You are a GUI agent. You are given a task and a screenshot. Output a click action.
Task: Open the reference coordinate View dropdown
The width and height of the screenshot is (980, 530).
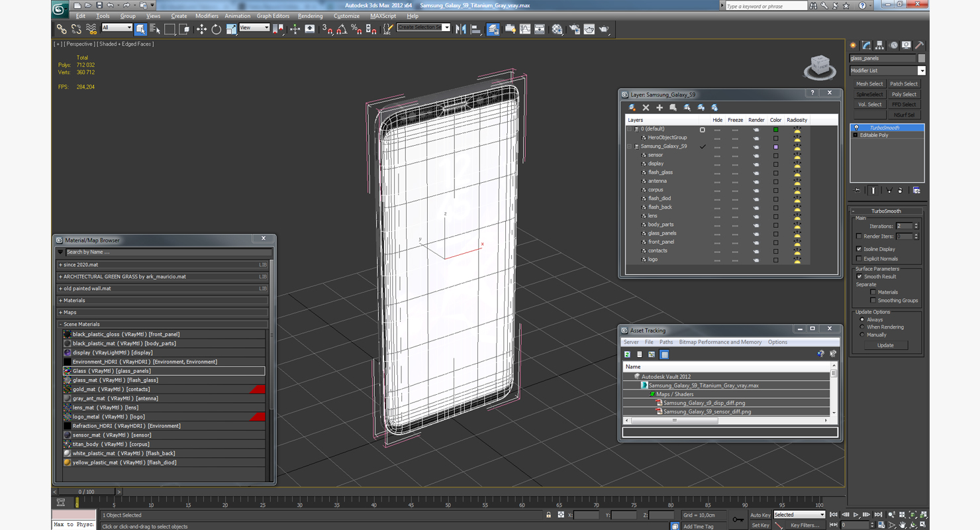point(254,28)
